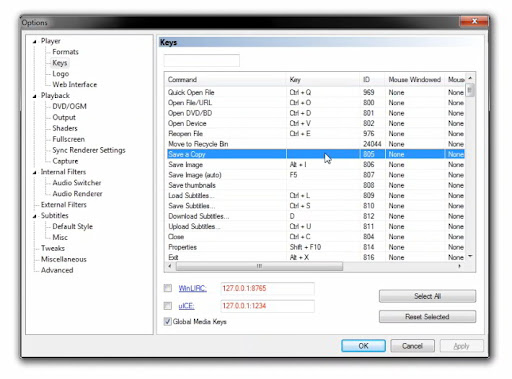Click the WinLIRC address field
The width and height of the screenshot is (512, 379).
pyautogui.click(x=267, y=289)
